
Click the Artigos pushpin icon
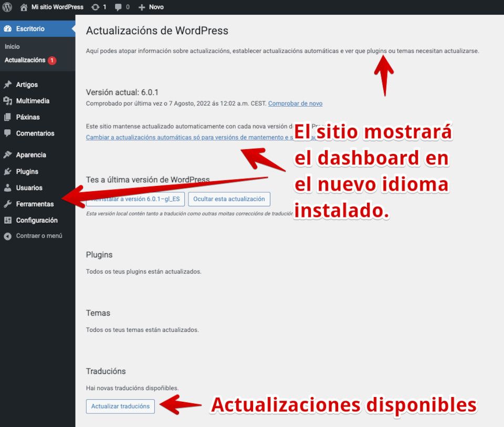point(8,84)
